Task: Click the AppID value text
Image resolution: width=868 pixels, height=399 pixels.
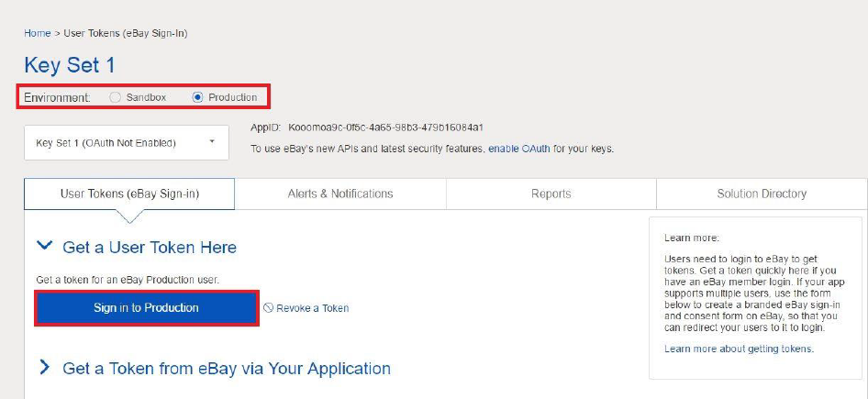Action: 386,127
